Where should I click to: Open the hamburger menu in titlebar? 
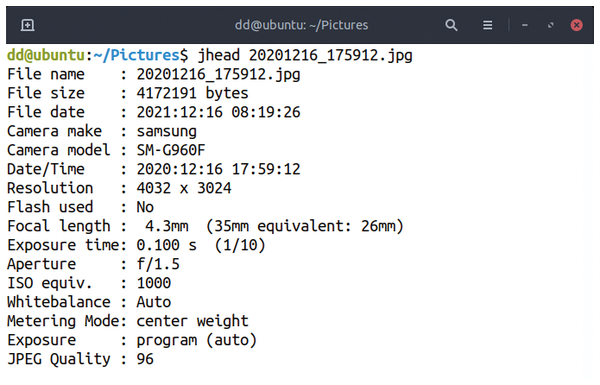click(487, 25)
